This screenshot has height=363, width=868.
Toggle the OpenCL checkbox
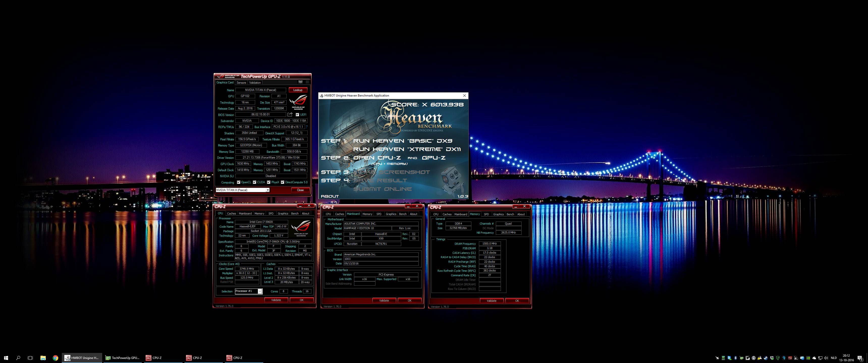238,182
